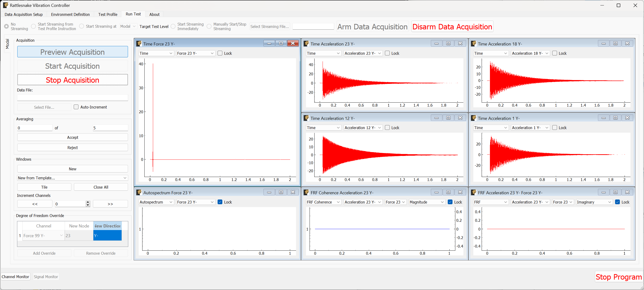Screen dimensions: 644x290
Task: Switch to the Test Profile tab
Action: (108, 14)
